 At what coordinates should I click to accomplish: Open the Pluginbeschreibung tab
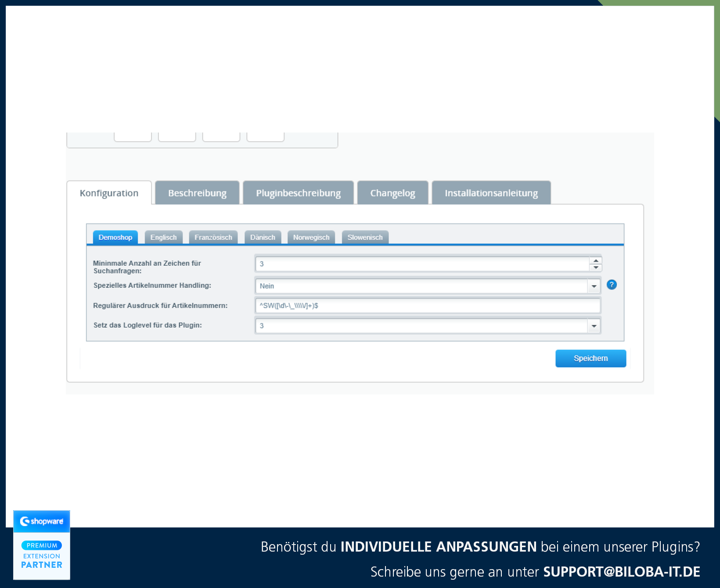[298, 193]
